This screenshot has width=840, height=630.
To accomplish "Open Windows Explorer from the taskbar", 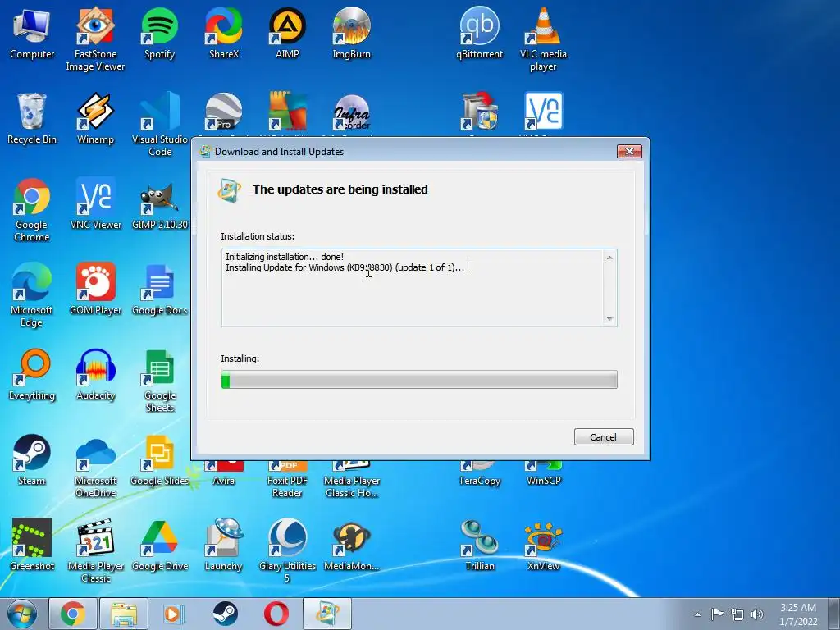I will [x=124, y=614].
